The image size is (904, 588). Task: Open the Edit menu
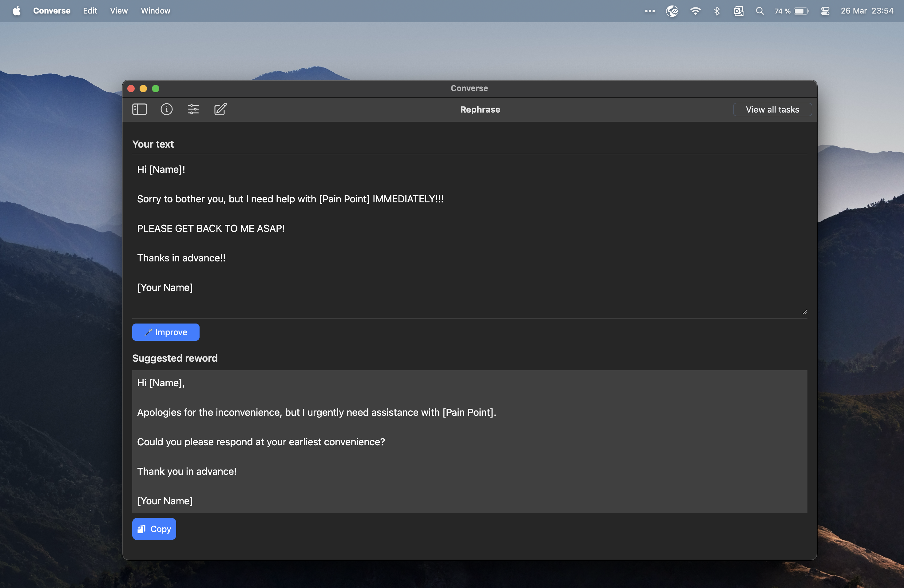pos(90,11)
